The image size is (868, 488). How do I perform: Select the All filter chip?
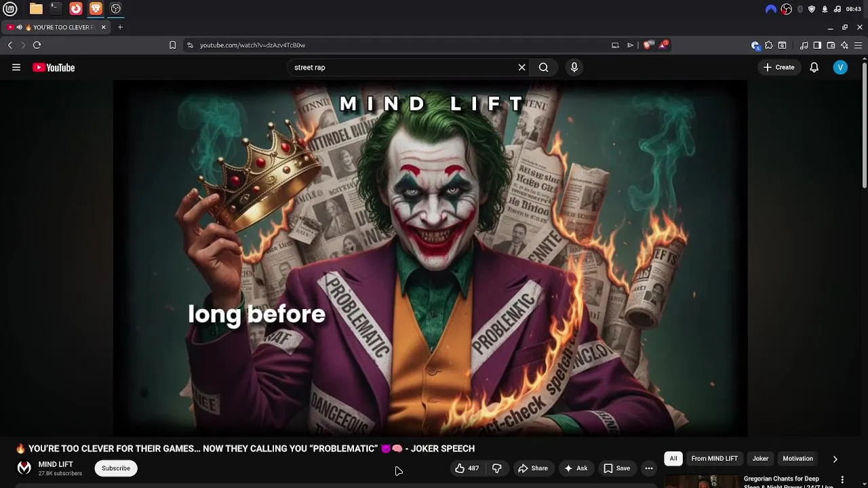(x=673, y=459)
